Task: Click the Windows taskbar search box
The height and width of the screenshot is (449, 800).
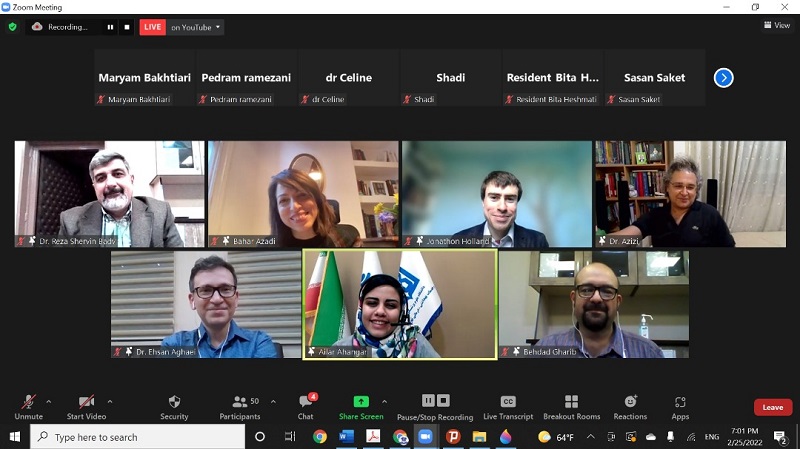Action: 138,437
